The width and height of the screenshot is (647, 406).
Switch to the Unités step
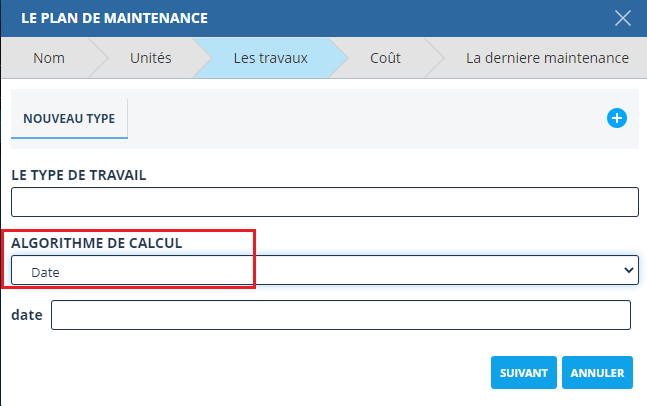(x=150, y=58)
